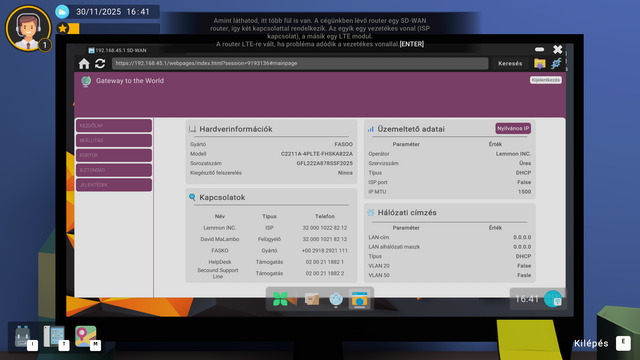Switch to the browser window dock icon
Screen dimensions: 640x360
click(360, 299)
